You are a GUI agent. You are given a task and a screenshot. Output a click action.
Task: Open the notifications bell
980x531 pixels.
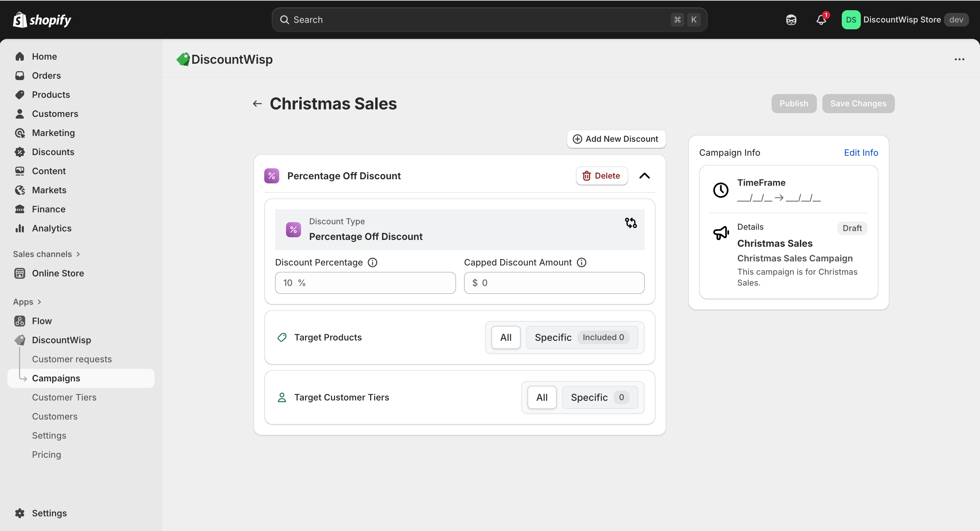click(821, 20)
